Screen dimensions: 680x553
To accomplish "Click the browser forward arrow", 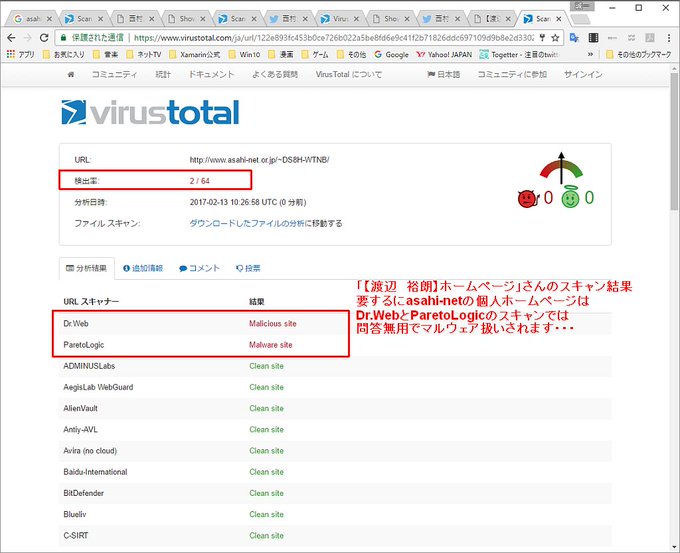I will coord(28,38).
